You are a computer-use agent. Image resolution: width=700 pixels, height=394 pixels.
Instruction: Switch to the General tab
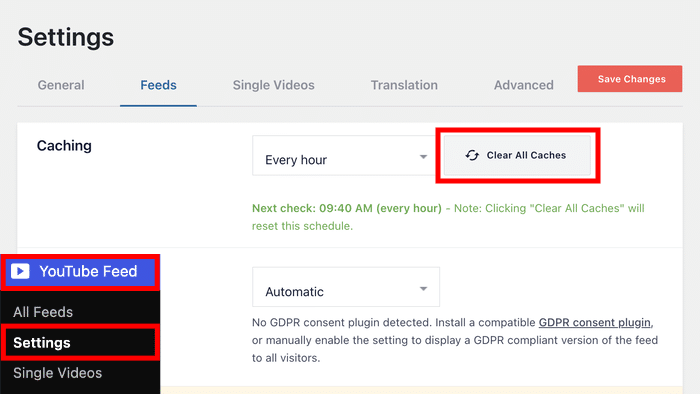(x=61, y=85)
